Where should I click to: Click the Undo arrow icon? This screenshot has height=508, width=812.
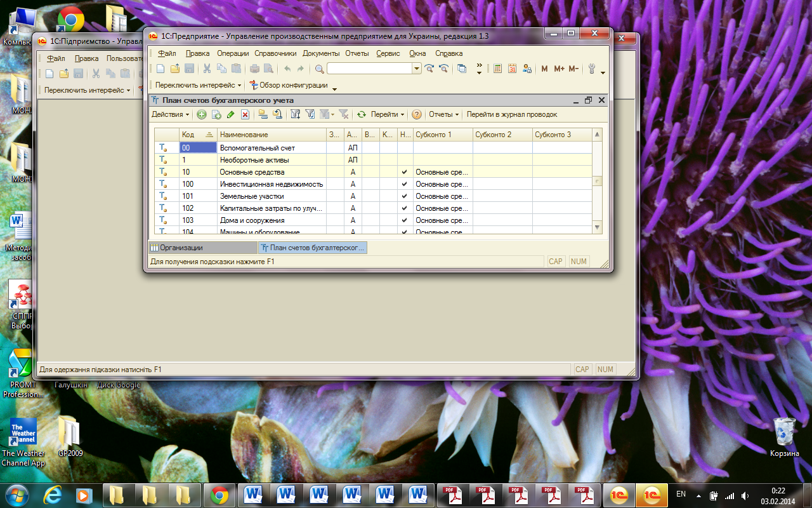click(287, 69)
